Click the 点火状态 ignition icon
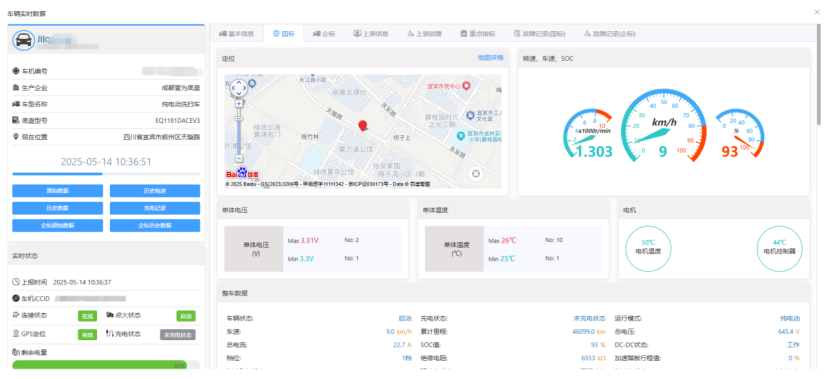 pos(109,315)
